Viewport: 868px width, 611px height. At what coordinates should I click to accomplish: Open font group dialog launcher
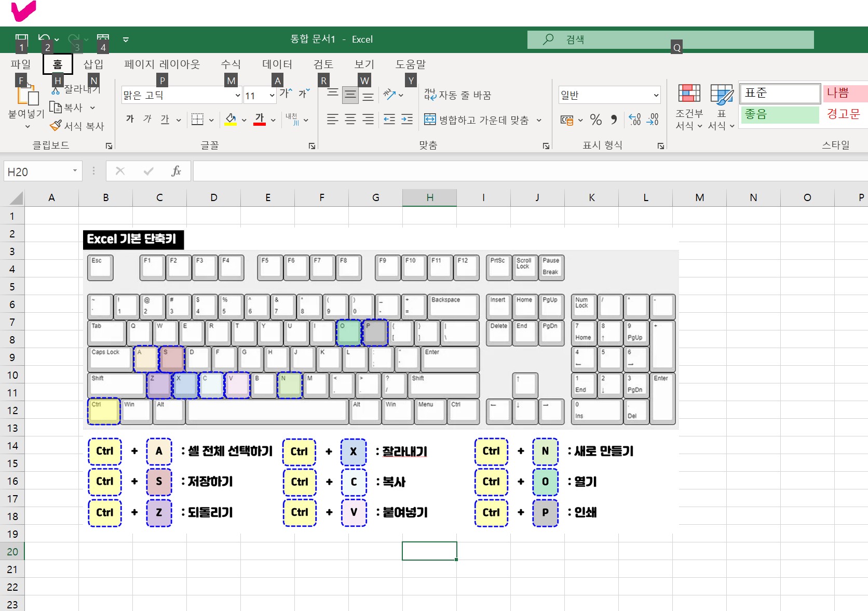(312, 146)
